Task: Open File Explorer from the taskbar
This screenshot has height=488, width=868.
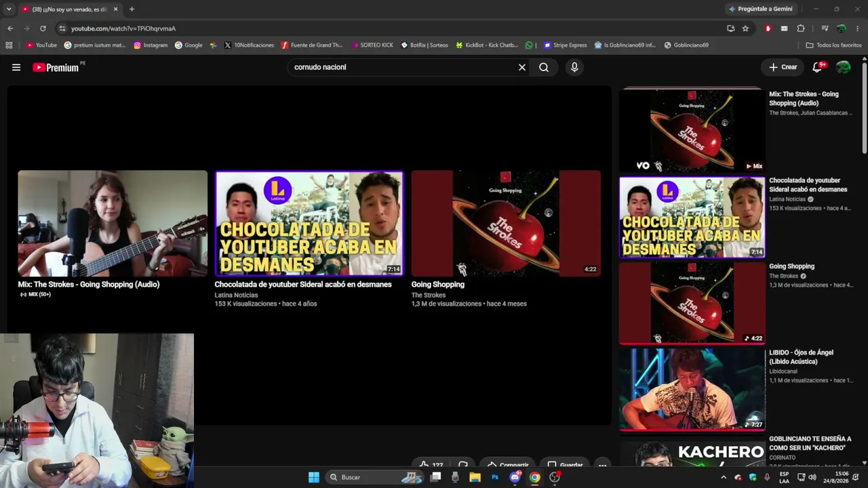Action: [x=475, y=477]
